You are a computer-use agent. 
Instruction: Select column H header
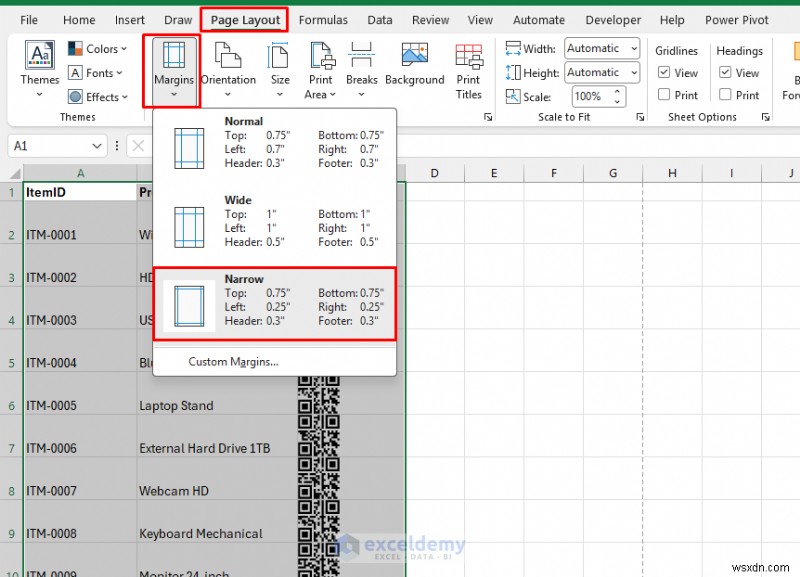click(x=672, y=173)
